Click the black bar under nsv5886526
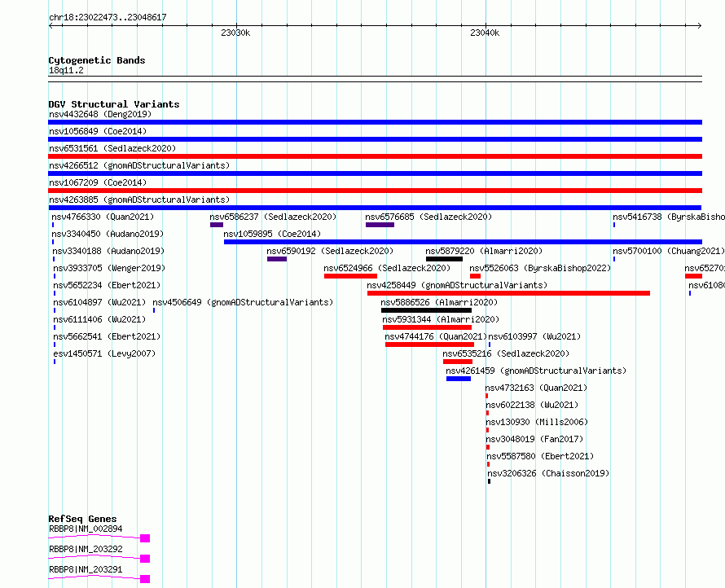725x588 pixels. [426, 310]
